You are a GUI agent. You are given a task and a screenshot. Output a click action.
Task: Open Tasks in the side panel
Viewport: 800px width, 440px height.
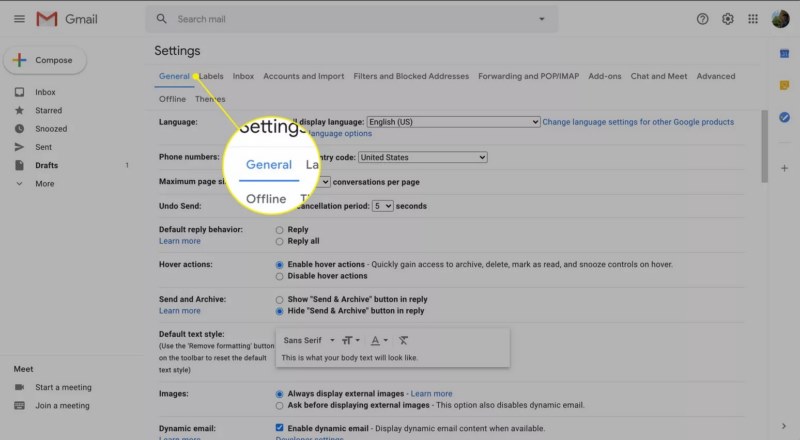click(x=785, y=117)
